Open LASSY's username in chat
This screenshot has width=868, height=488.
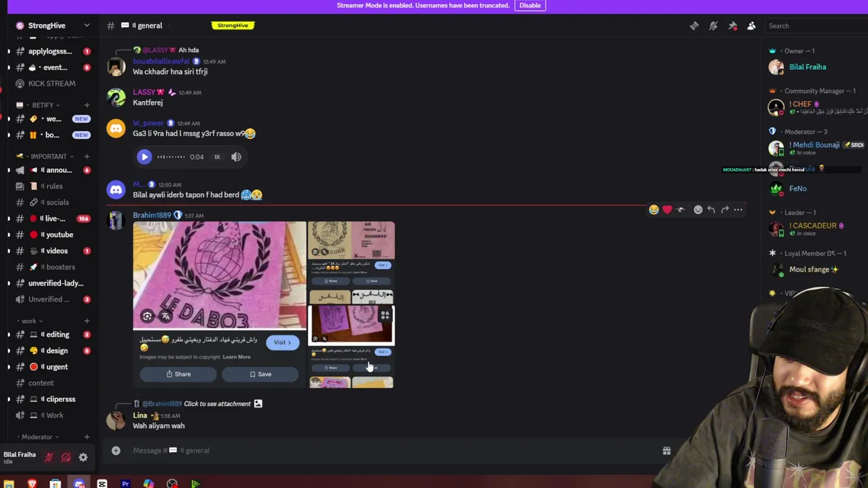tap(144, 92)
